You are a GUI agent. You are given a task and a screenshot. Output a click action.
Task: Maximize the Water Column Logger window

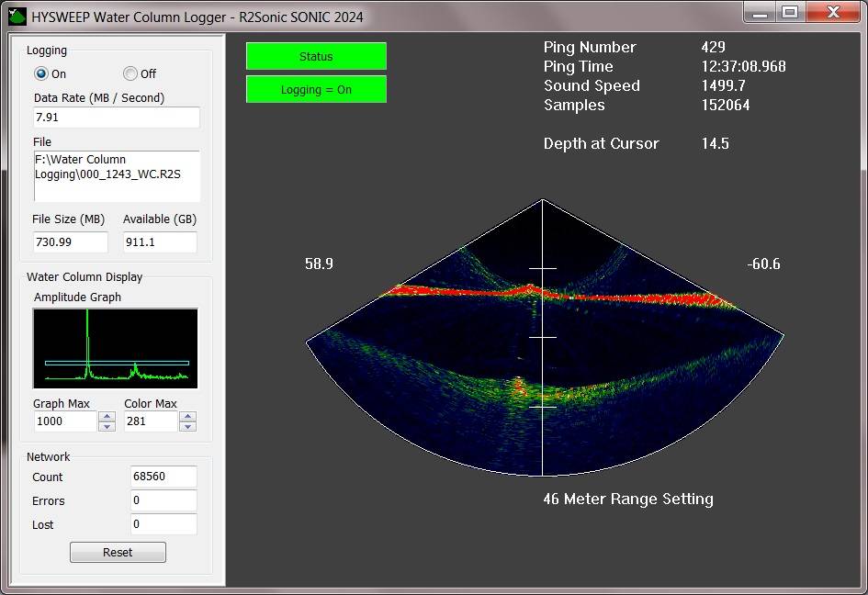[789, 12]
